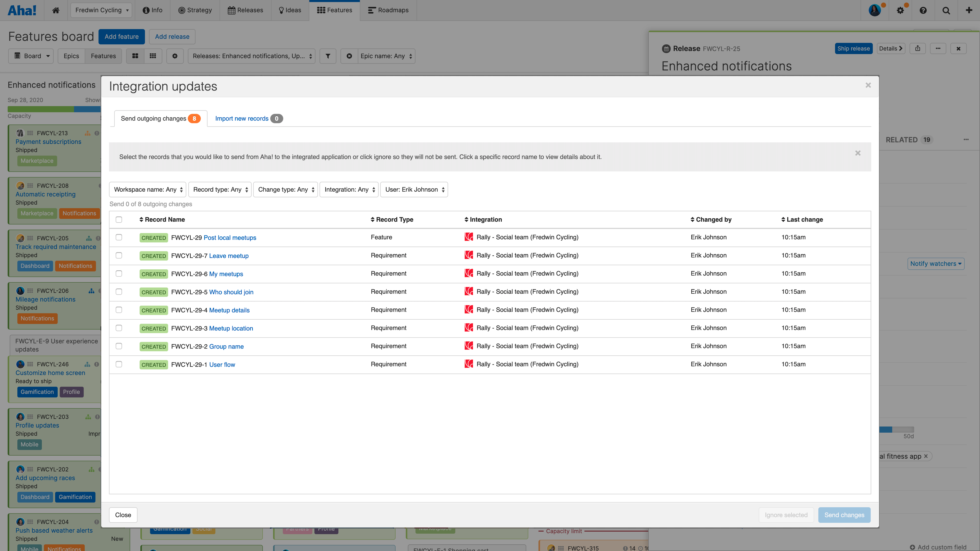Open the Integration: Any dropdown
Screen dimensions: 980x551
348,189
